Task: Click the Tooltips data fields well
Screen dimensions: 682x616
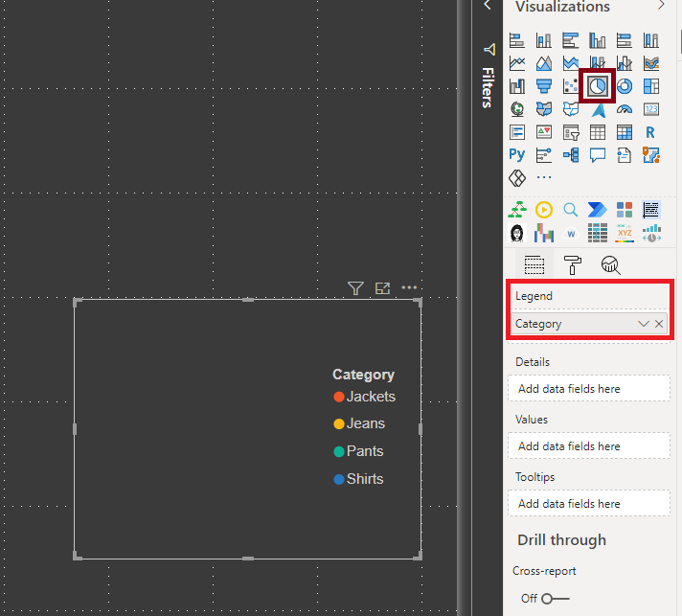Action: pos(588,503)
